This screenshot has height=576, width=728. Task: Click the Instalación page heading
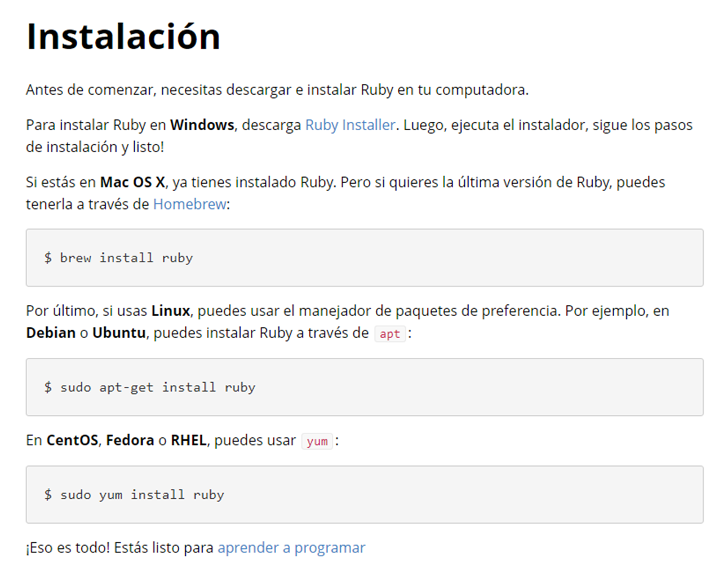(123, 37)
